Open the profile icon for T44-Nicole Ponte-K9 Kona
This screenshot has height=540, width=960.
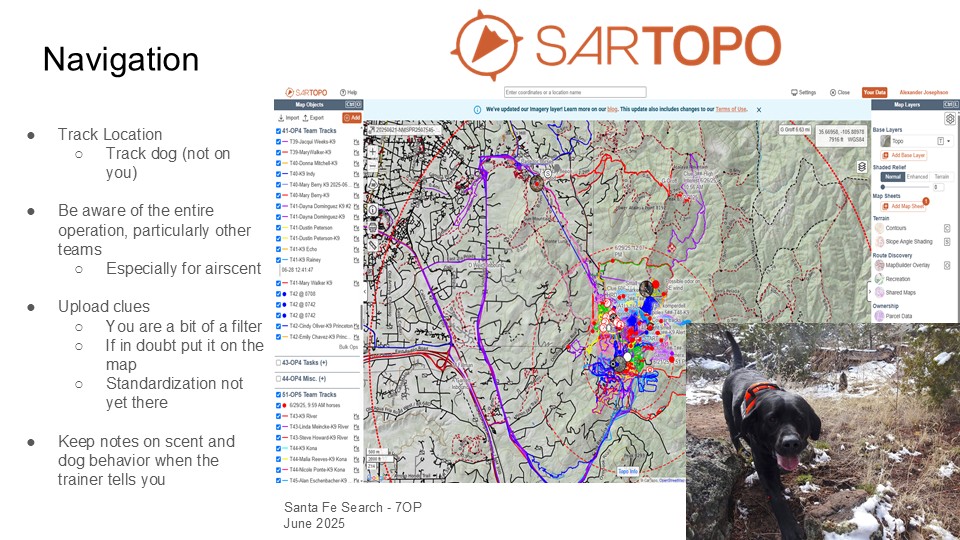pyautogui.click(x=356, y=470)
